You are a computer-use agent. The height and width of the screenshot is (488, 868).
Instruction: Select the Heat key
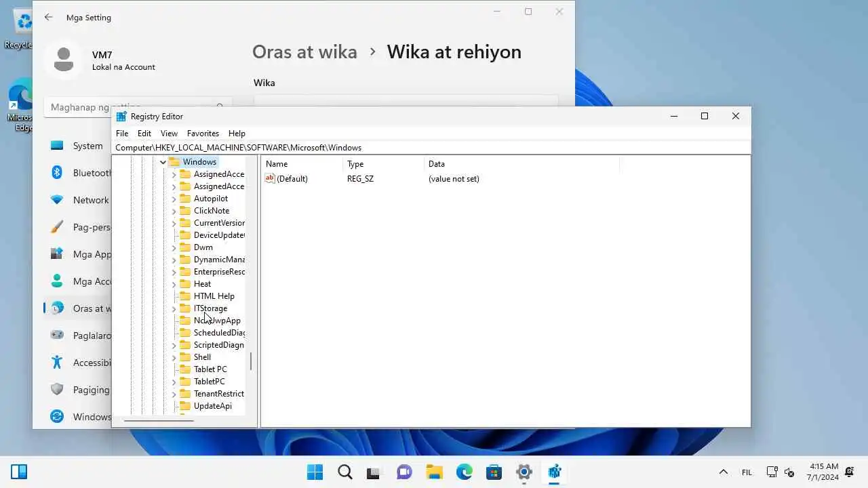click(x=202, y=284)
